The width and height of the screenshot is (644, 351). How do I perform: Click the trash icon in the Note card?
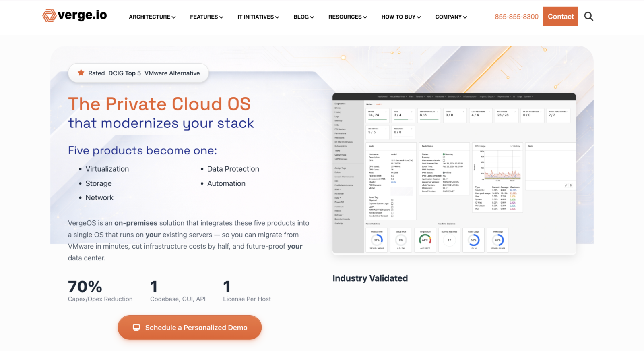tap(570, 185)
